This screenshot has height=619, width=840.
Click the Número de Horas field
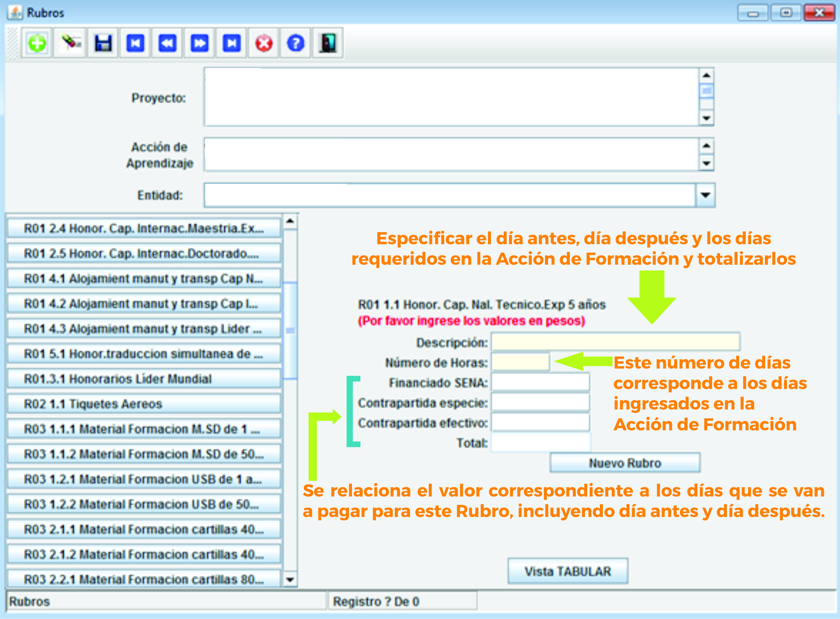click(520, 362)
